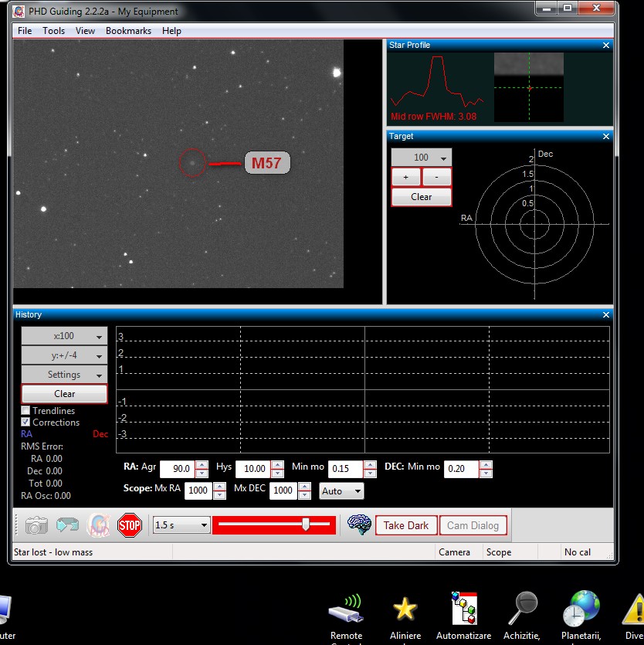644x645 pixels.
Task: Decrease DEC Min mo with down spinner
Action: click(486, 473)
